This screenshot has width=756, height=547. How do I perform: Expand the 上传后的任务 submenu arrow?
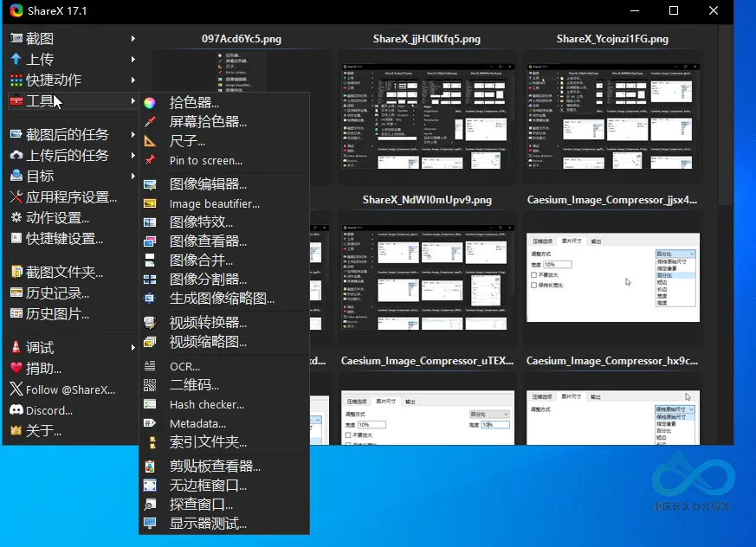click(x=132, y=155)
